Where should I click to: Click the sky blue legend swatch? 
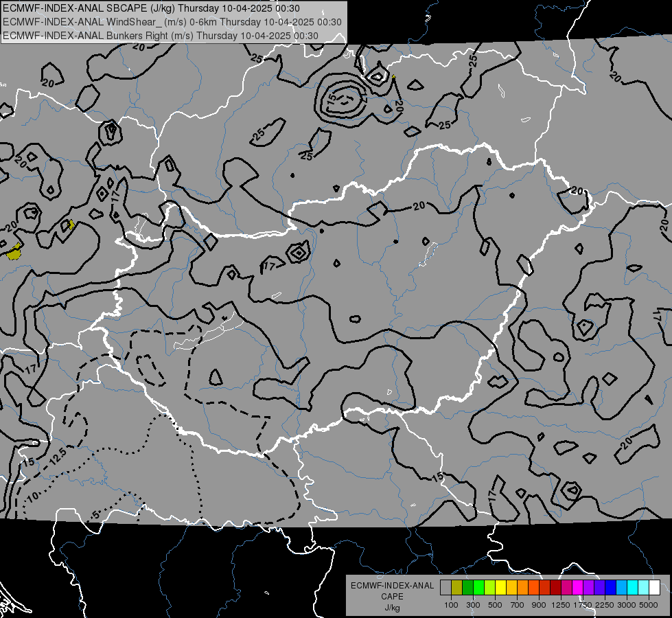point(621,588)
